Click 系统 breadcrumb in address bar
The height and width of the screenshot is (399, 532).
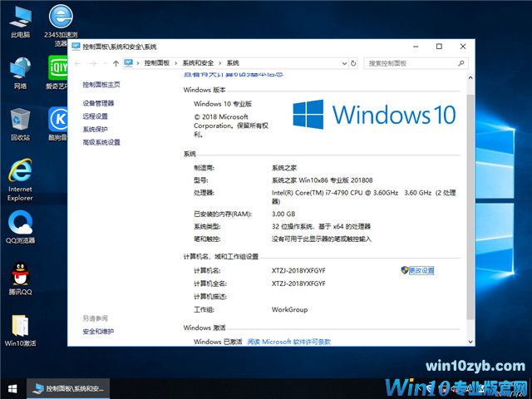click(233, 63)
